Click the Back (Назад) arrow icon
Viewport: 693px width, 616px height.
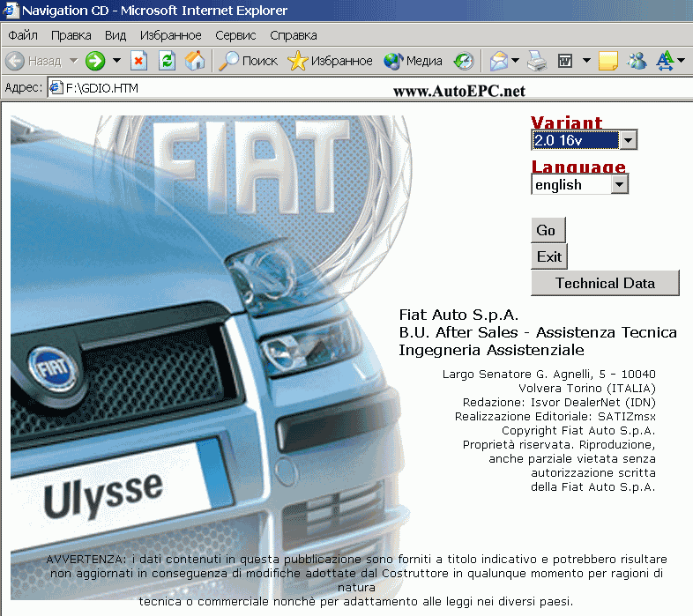click(x=15, y=61)
